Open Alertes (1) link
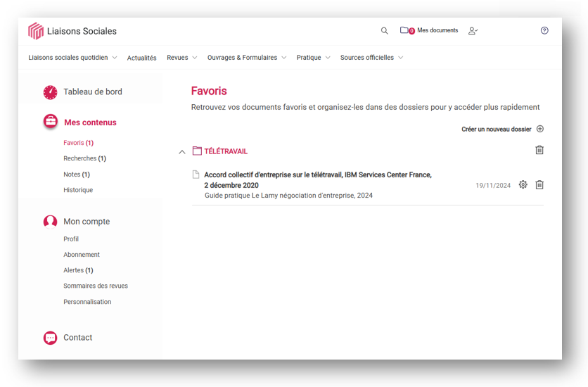Viewport: 588px width, 387px height. pyautogui.click(x=78, y=270)
